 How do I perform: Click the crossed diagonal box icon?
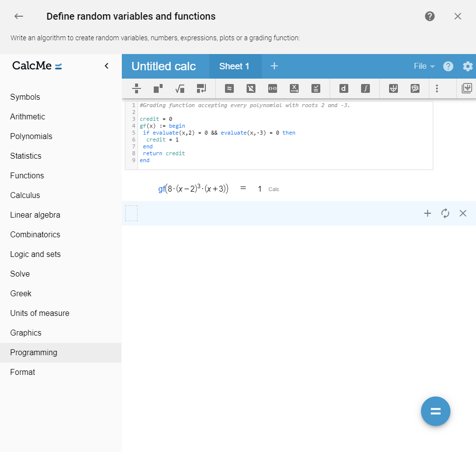(x=251, y=88)
